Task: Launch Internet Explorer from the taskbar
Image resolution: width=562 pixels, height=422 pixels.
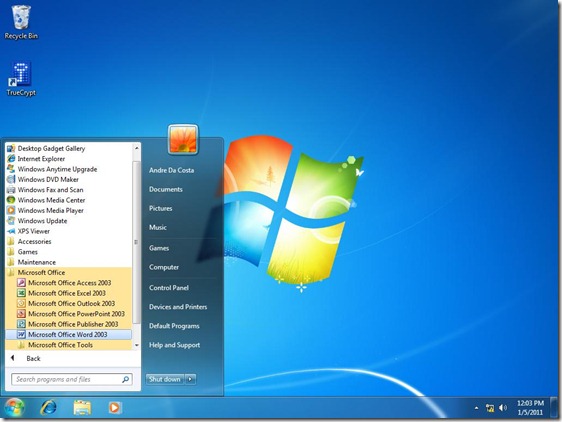Action: click(x=48, y=408)
